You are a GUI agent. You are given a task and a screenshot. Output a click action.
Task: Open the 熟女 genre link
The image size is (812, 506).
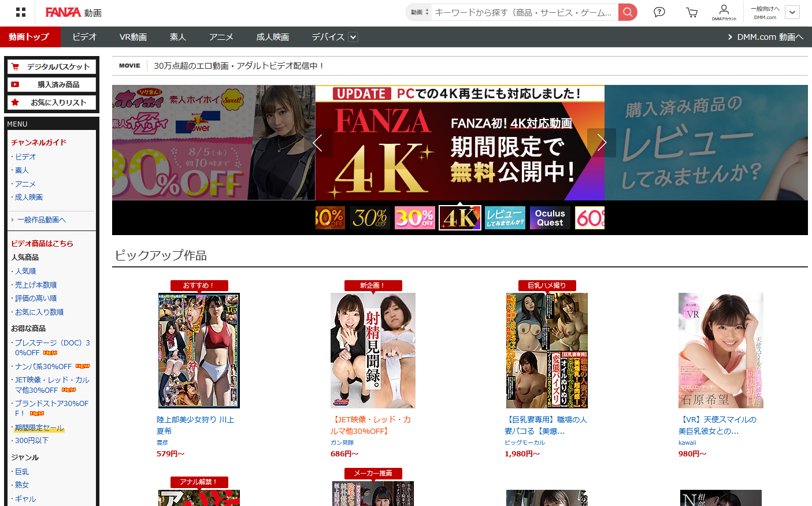click(x=22, y=485)
